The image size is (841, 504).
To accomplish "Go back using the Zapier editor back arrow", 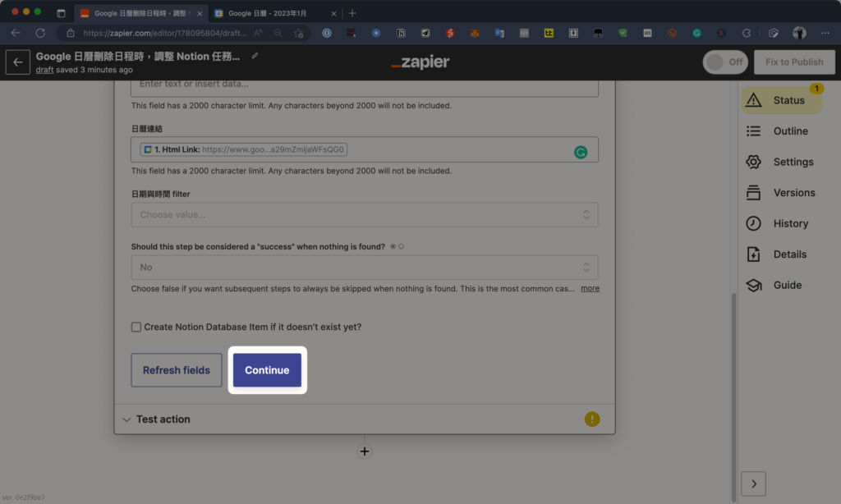I will (18, 62).
